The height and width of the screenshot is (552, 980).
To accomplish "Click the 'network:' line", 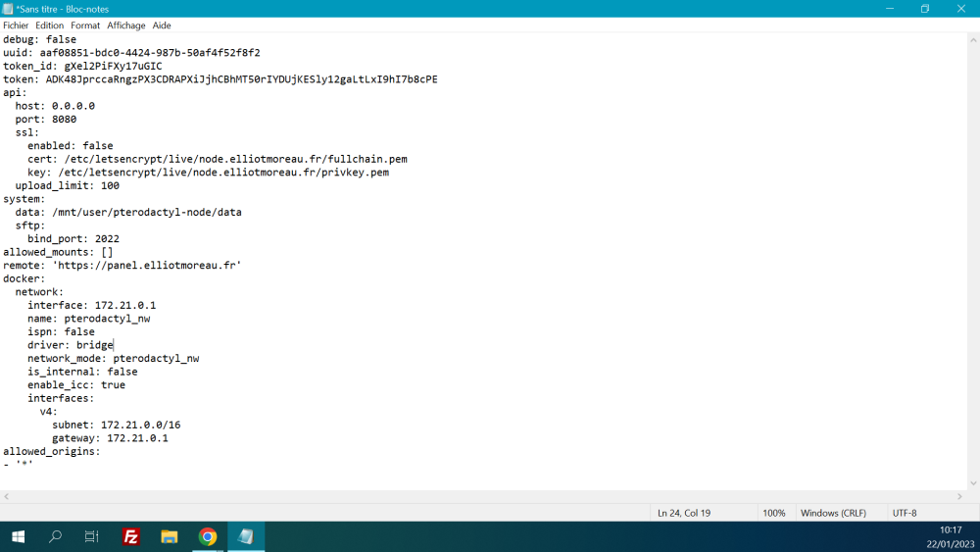I will [39, 292].
